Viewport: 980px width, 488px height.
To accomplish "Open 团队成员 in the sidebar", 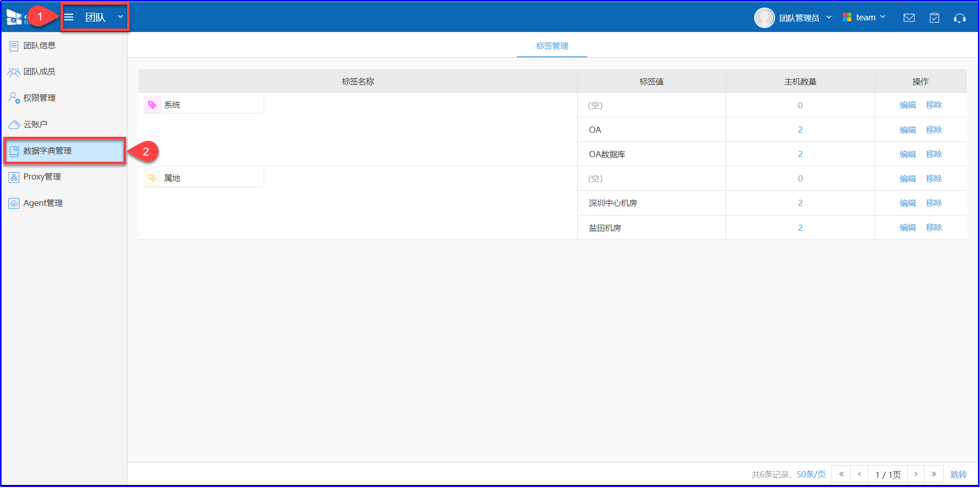I will 39,72.
